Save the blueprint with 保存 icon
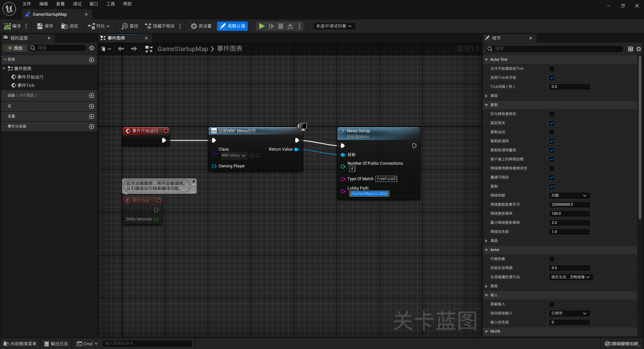Screen dimensions: 644x349 click(x=45, y=26)
